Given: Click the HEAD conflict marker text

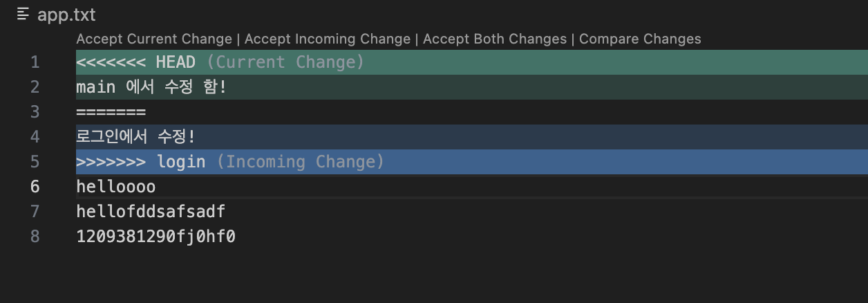Looking at the screenshot, I should point(176,62).
